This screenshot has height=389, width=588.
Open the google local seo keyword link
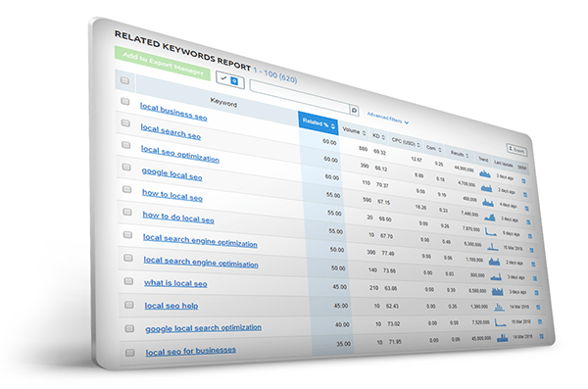point(171,174)
